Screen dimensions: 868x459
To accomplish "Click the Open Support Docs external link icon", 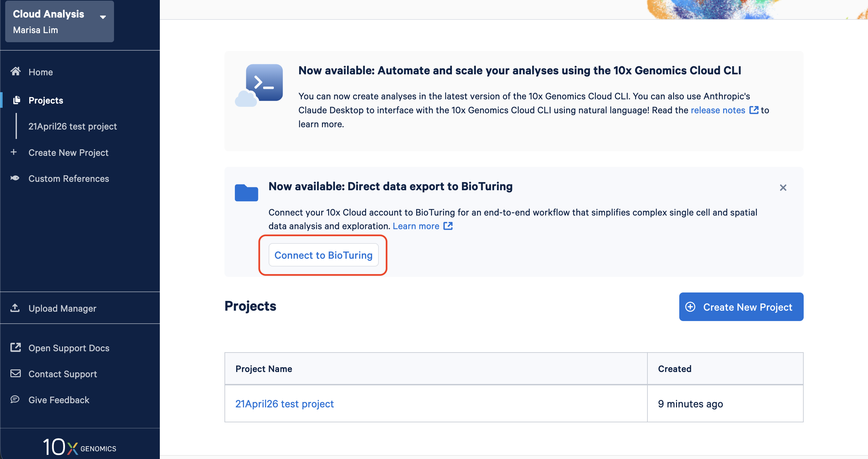I will point(16,347).
